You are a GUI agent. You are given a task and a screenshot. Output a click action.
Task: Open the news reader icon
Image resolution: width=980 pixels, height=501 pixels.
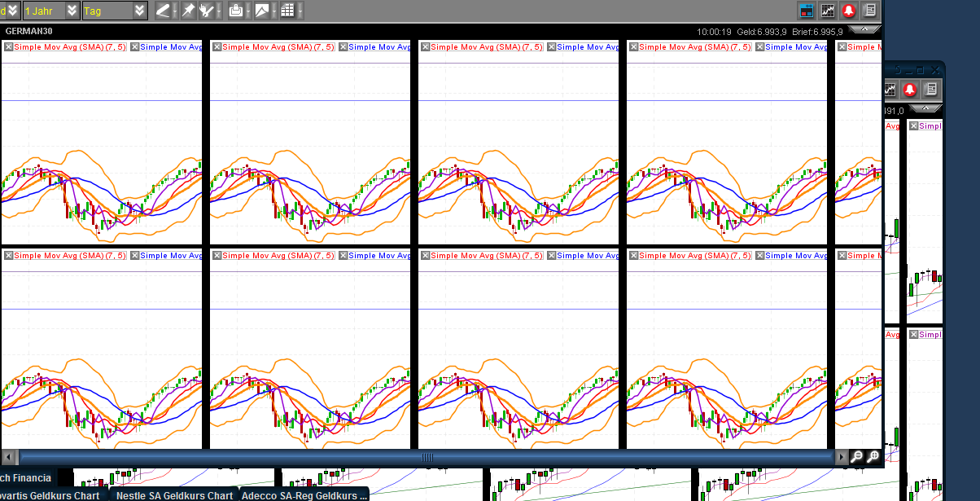[x=869, y=11]
